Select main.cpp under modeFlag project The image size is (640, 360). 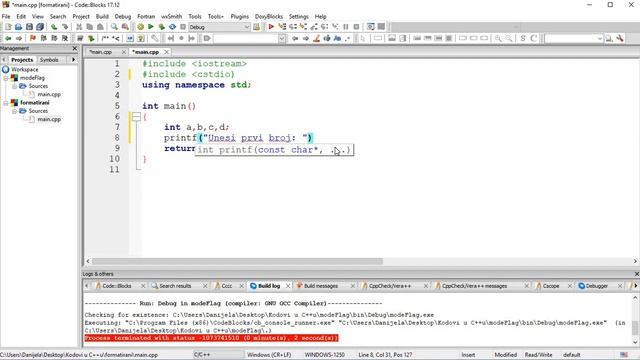(x=49, y=94)
